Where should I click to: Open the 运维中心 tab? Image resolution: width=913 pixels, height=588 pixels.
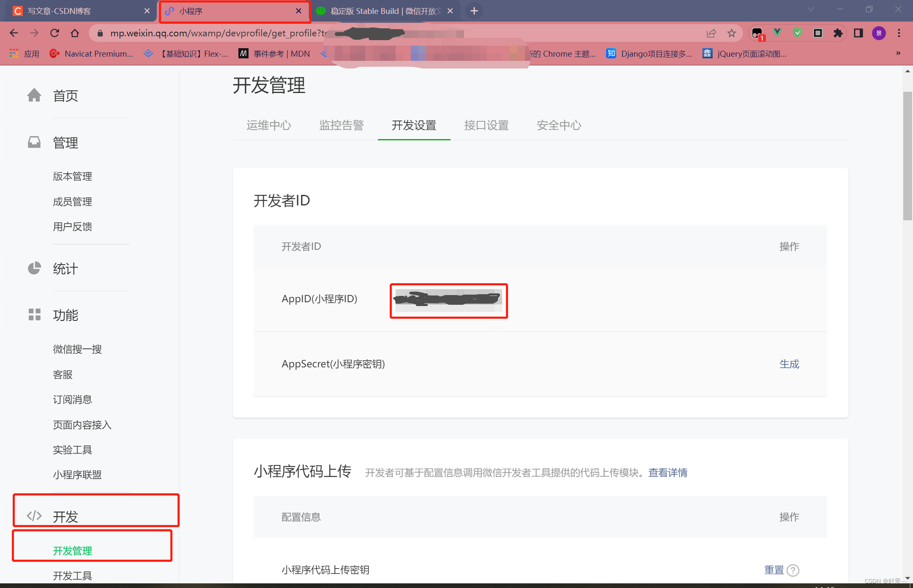tap(269, 125)
